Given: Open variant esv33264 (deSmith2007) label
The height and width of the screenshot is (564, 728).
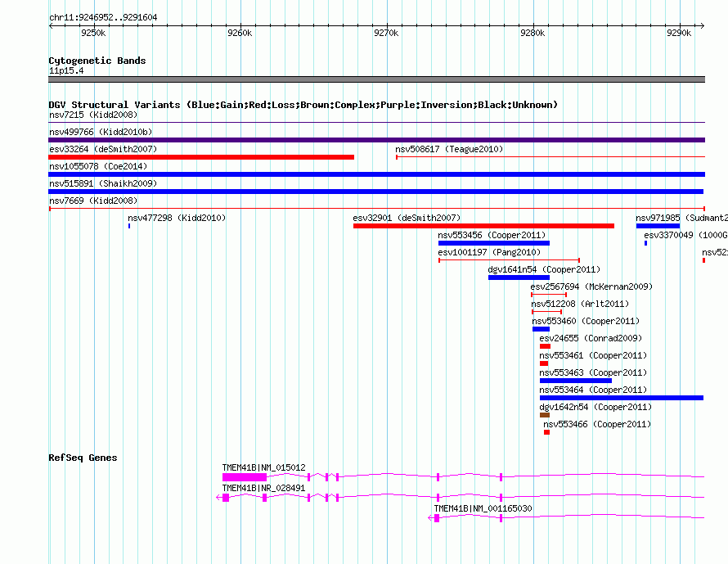Looking at the screenshot, I should (103, 149).
